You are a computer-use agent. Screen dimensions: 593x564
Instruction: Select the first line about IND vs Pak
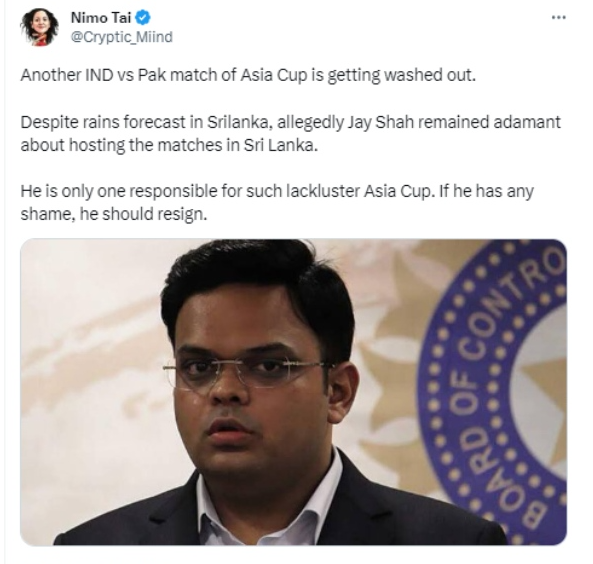pos(248,75)
